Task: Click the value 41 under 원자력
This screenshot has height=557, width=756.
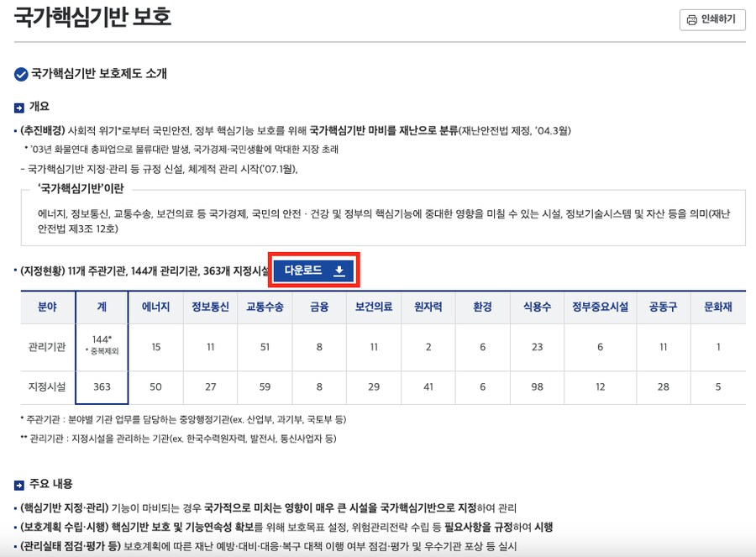Action: click(428, 387)
